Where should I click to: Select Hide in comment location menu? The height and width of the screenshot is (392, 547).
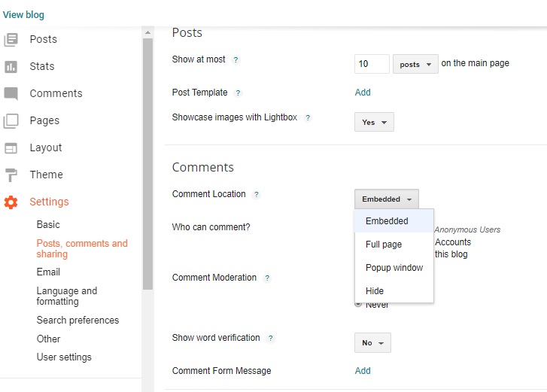pyautogui.click(x=375, y=291)
